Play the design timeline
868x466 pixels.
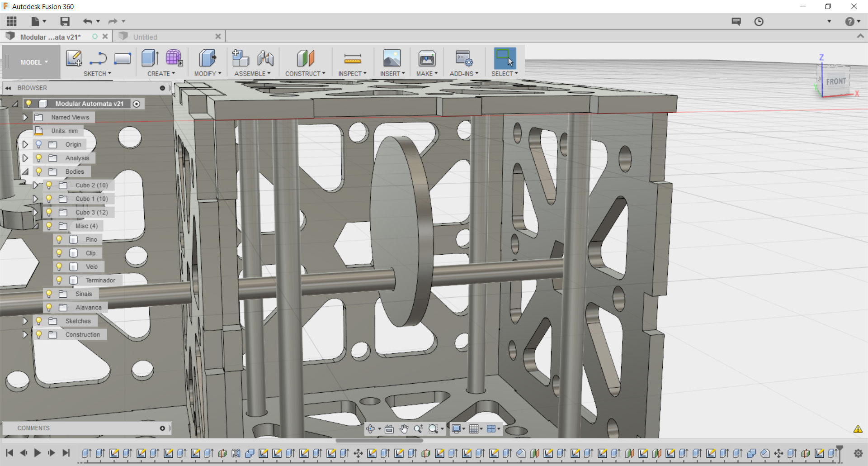pos(38,453)
